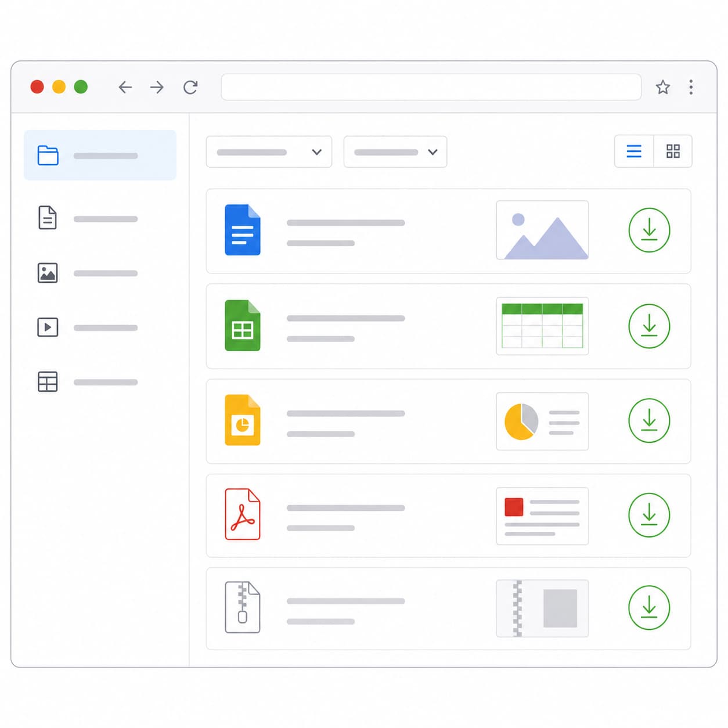The image size is (728, 728).
Task: Download the zip archive file
Action: click(649, 608)
